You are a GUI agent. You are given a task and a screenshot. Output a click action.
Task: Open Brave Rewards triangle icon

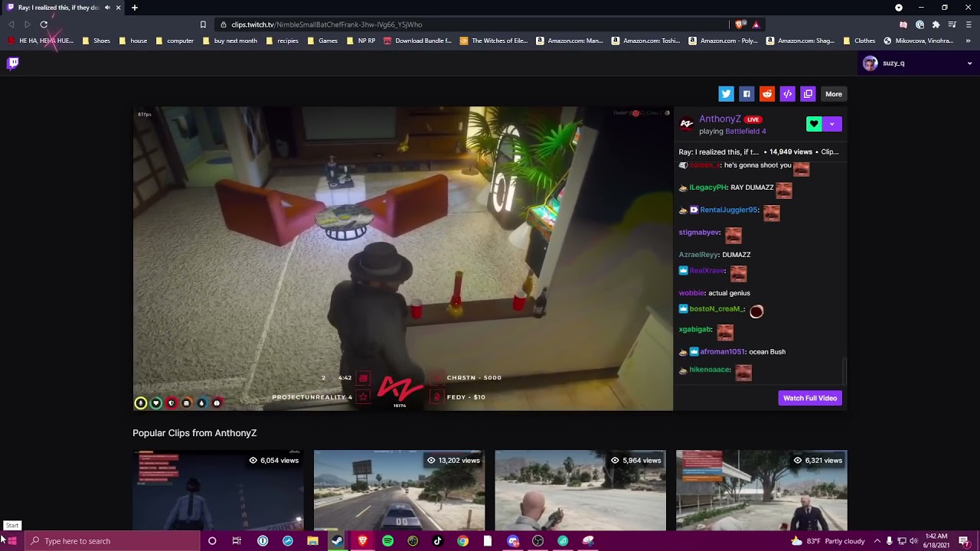pyautogui.click(x=756, y=24)
